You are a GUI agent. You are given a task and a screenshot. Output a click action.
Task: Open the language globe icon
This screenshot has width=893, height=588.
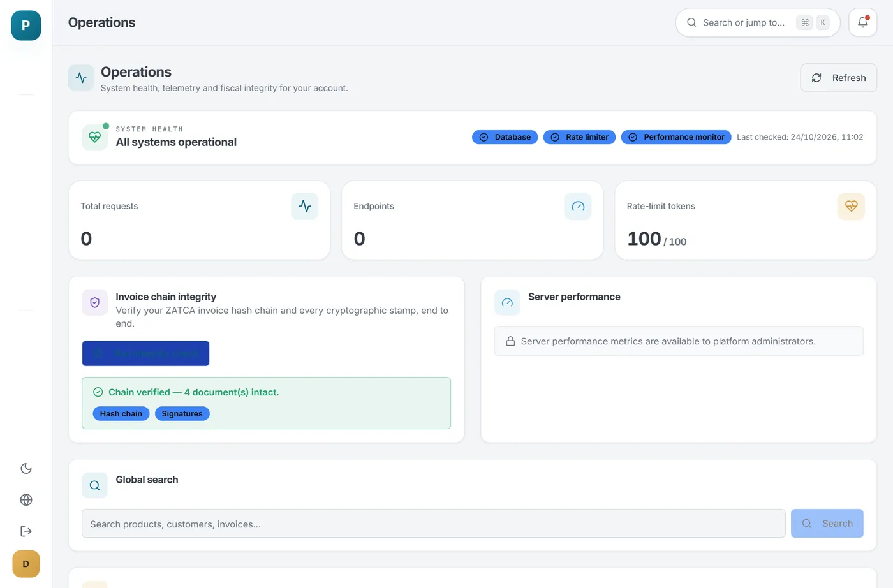point(26,500)
